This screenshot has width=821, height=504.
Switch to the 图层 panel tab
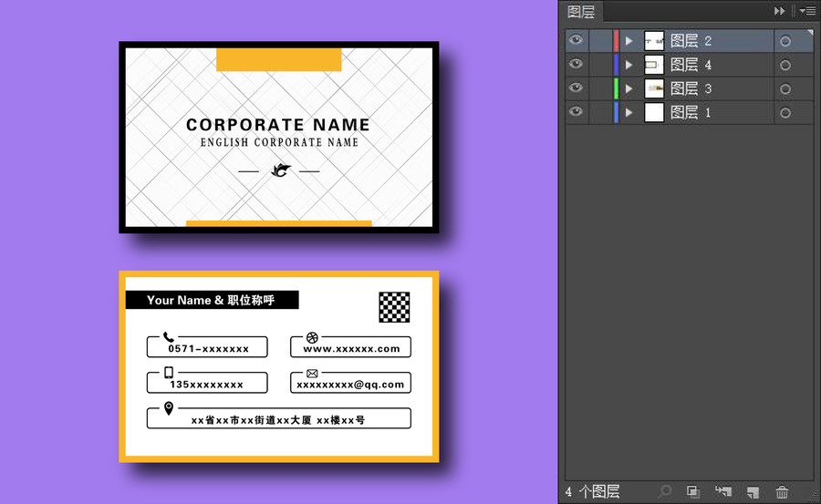point(581,12)
